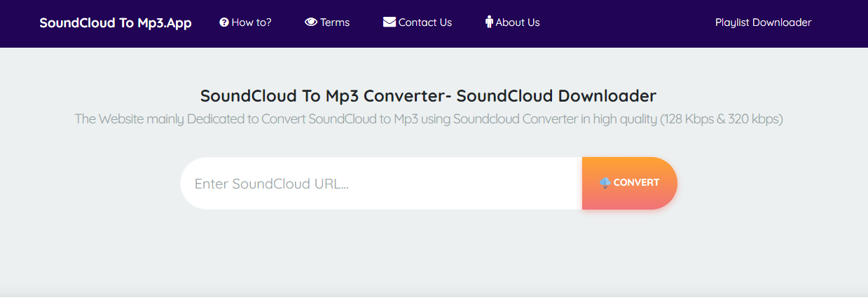
Task: Click the download icon inside the Convert button
Action: point(605,183)
